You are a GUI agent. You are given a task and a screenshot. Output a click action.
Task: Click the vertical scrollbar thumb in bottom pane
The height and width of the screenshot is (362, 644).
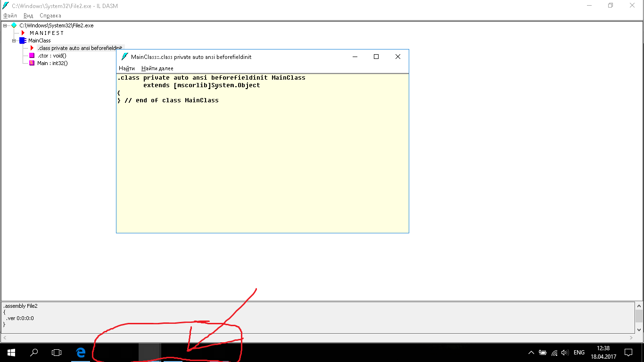coord(639,315)
